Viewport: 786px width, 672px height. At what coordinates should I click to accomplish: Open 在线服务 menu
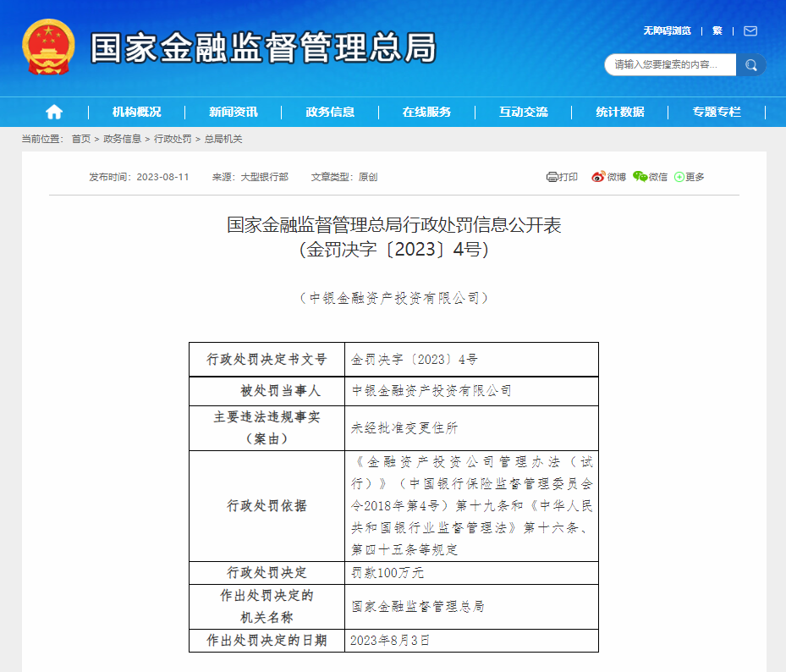pyautogui.click(x=426, y=112)
